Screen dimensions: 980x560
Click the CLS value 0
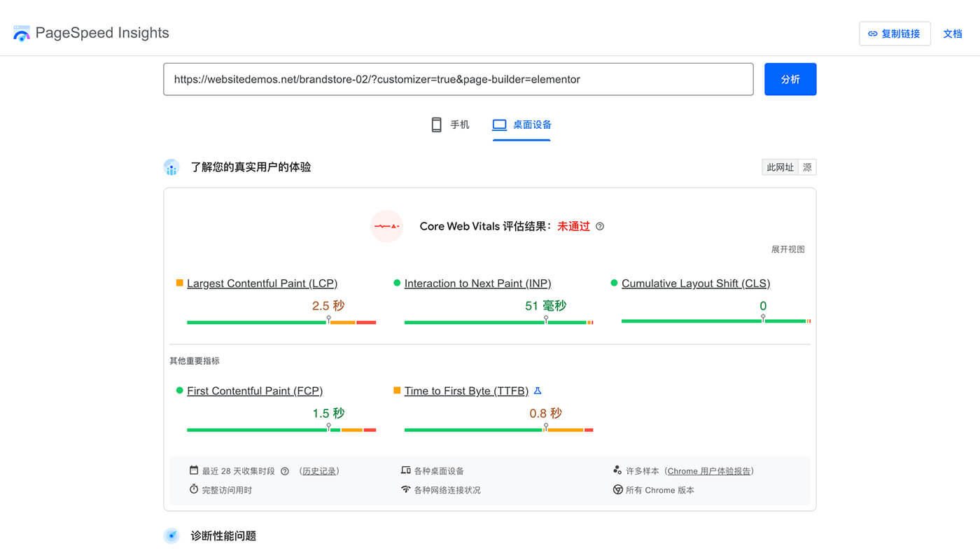[x=763, y=306]
